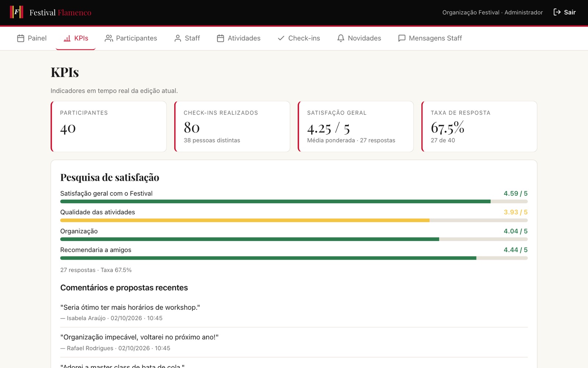588x368 pixels.
Task: Click the Participantes card value 40
Action: pyautogui.click(x=68, y=128)
